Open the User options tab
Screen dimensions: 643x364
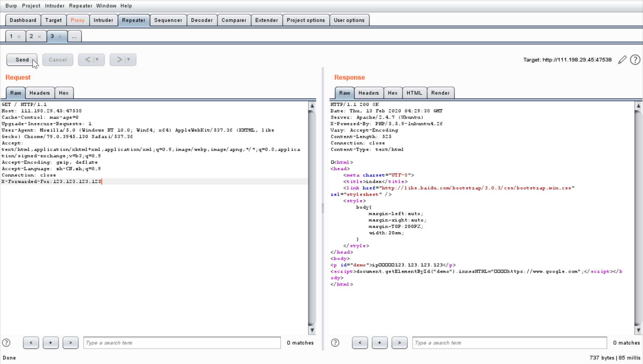click(349, 20)
